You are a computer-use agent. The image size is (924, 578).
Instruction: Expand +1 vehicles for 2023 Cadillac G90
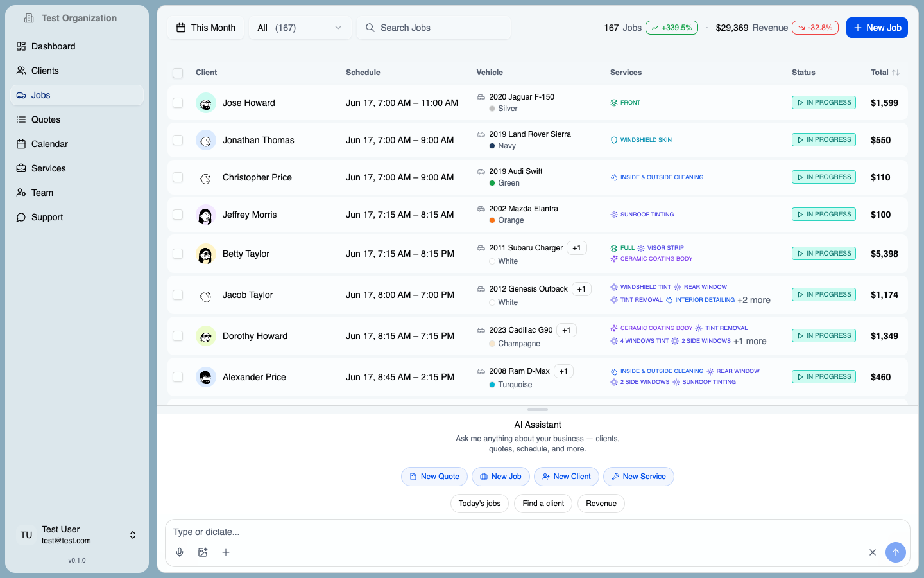pos(567,330)
